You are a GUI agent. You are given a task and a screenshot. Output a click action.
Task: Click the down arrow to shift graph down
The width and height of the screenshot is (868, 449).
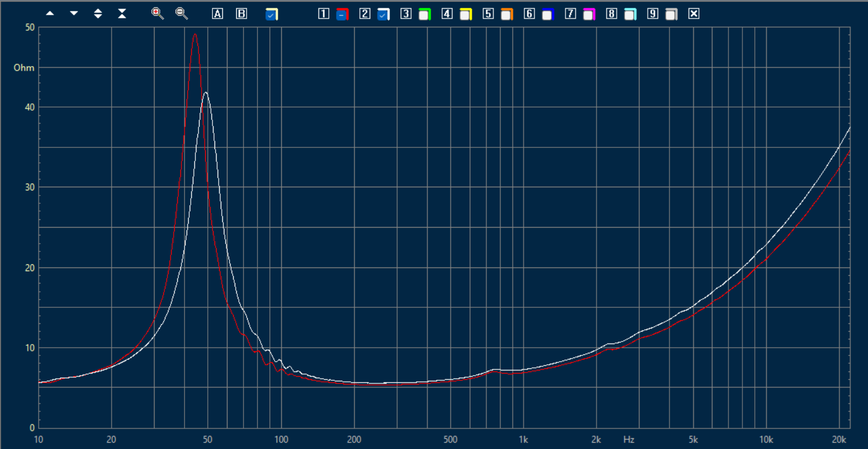tap(74, 13)
